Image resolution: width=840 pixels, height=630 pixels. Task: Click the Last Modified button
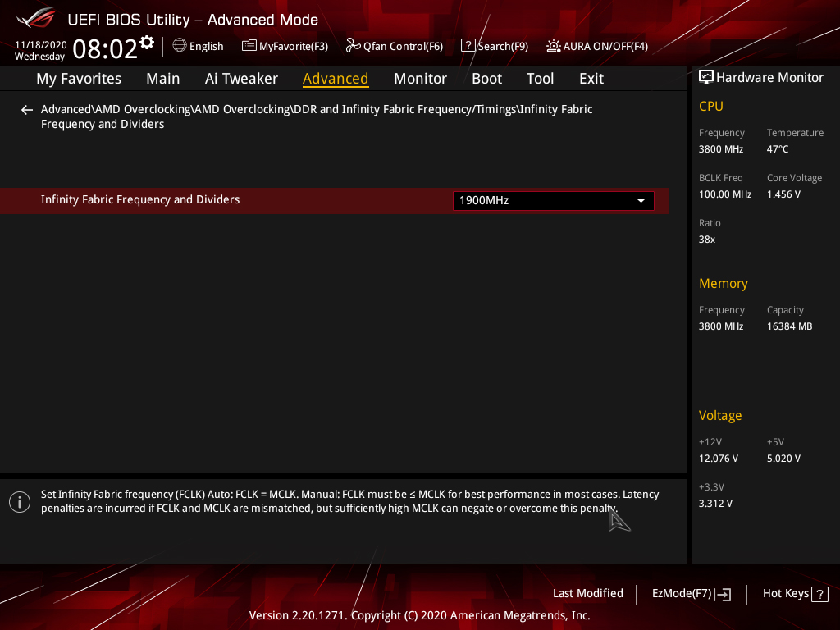click(x=587, y=593)
